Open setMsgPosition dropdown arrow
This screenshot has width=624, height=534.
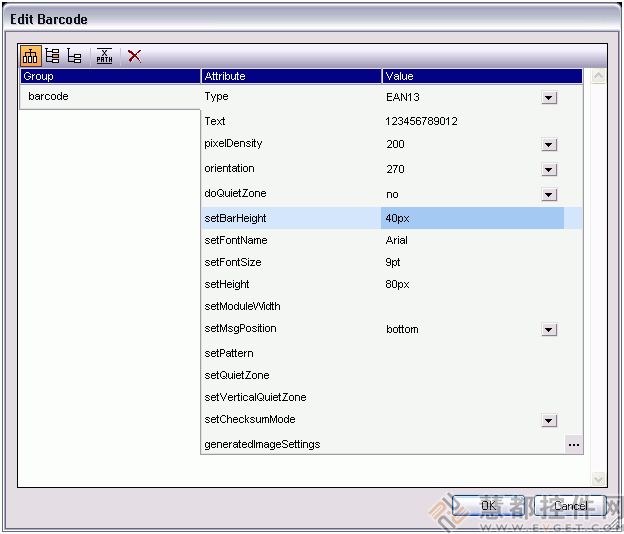(x=549, y=330)
